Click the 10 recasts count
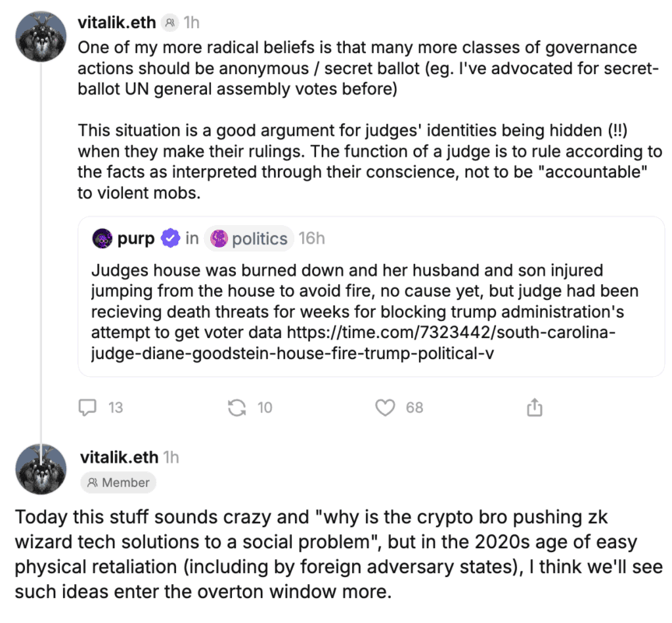 pyautogui.click(x=265, y=407)
